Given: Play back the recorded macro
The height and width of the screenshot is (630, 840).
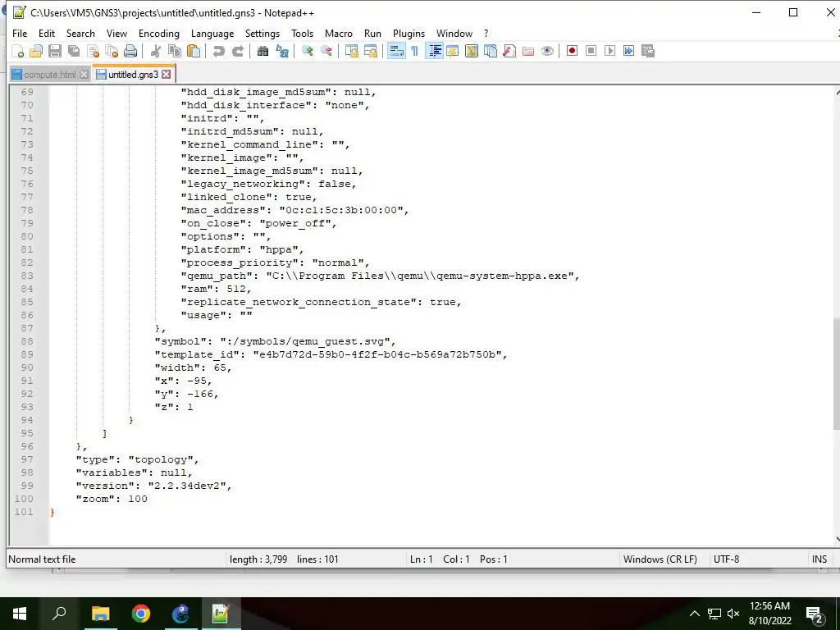Looking at the screenshot, I should click(609, 51).
